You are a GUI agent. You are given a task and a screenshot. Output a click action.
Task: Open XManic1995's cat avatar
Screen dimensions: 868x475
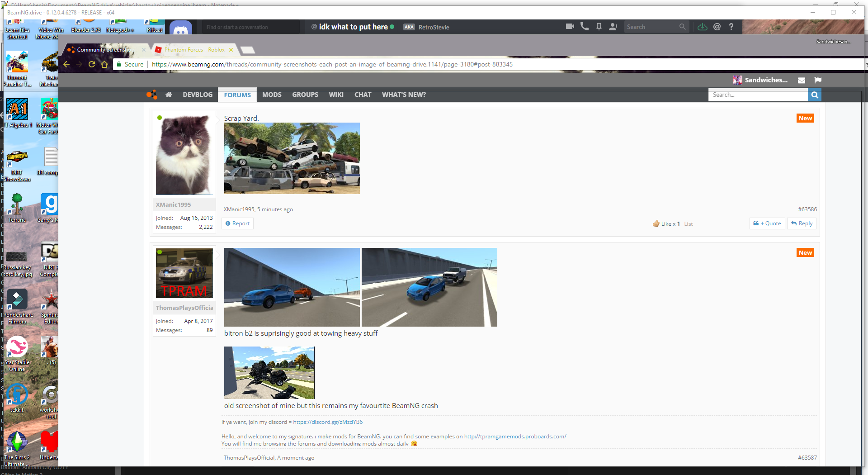tap(184, 154)
